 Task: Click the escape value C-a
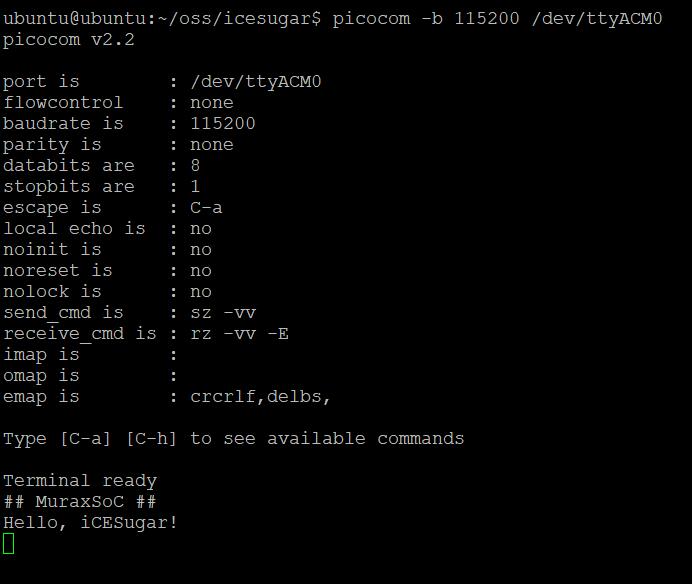(206, 207)
